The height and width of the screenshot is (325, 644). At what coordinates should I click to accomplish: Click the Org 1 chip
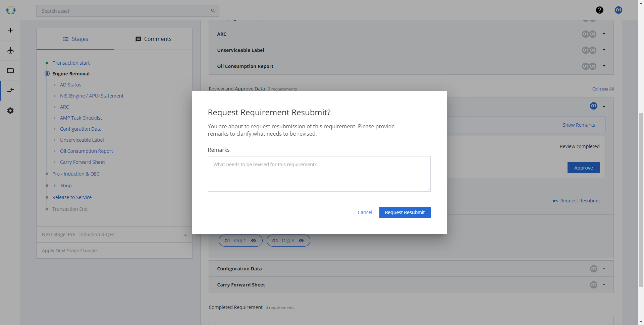(240, 241)
